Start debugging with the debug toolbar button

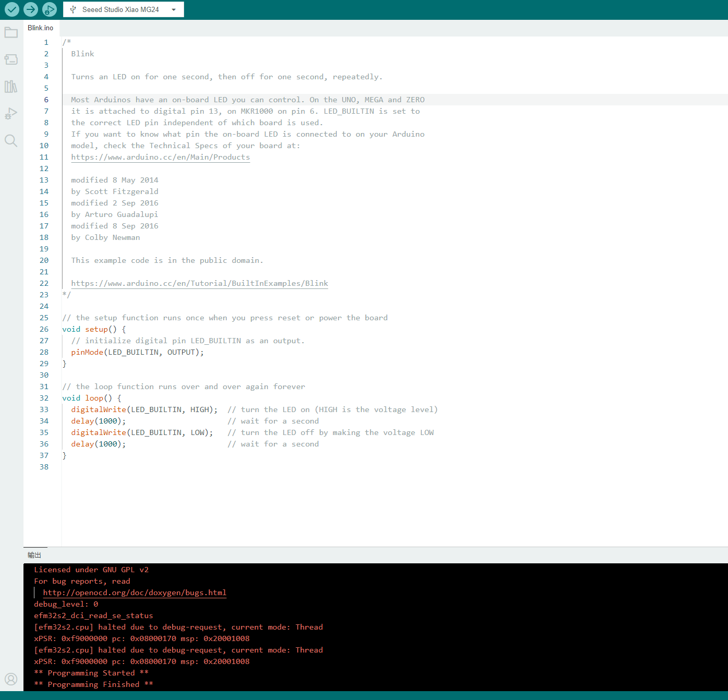pyautogui.click(x=49, y=9)
